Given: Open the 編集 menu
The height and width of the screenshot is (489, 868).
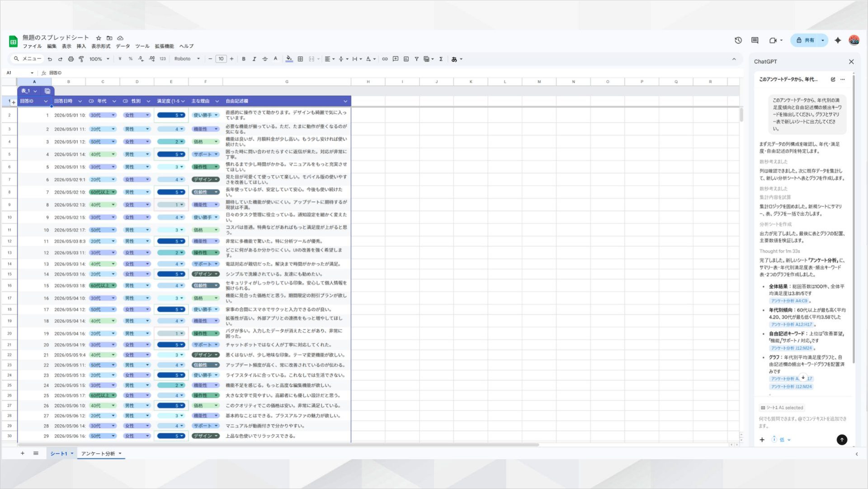Looking at the screenshot, I should (x=52, y=46).
